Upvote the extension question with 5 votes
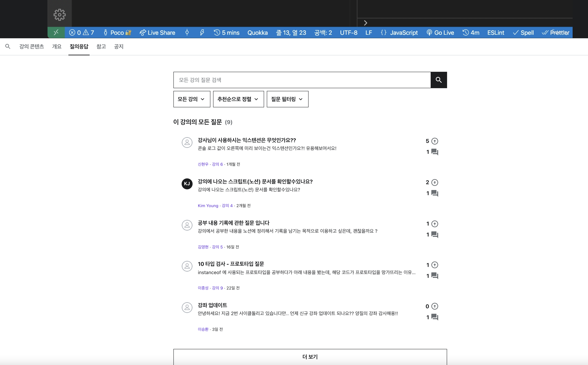 point(434,141)
